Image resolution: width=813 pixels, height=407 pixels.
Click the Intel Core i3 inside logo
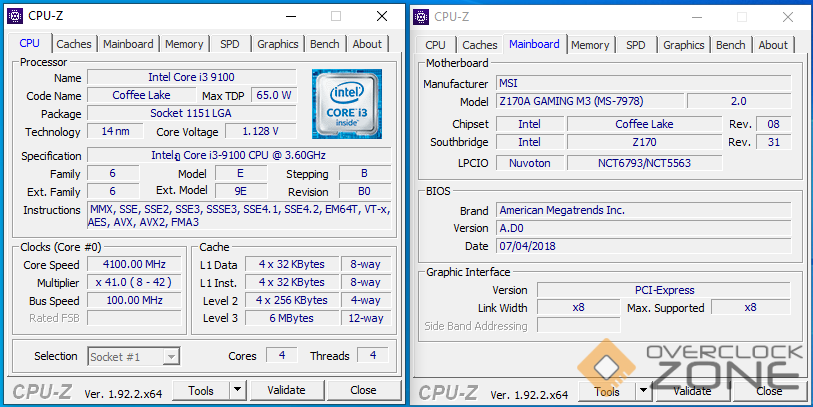(347, 104)
